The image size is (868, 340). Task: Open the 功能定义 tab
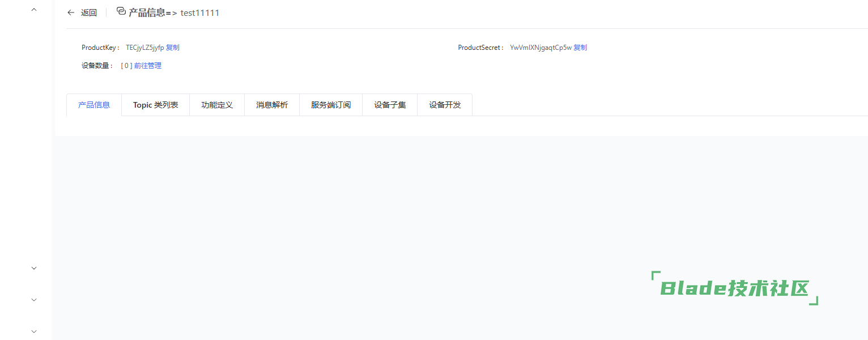(x=217, y=105)
